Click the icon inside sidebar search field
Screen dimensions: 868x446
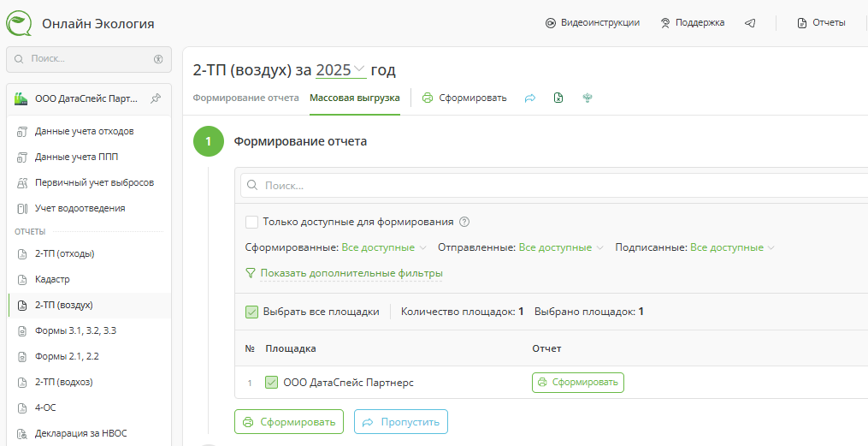coord(158,59)
